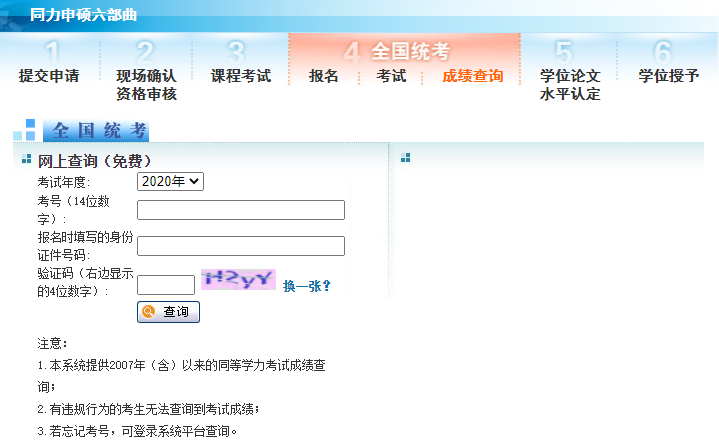This screenshot has height=440, width=719.
Task: Click the 考试年度 label
Action: pyautogui.click(x=64, y=182)
